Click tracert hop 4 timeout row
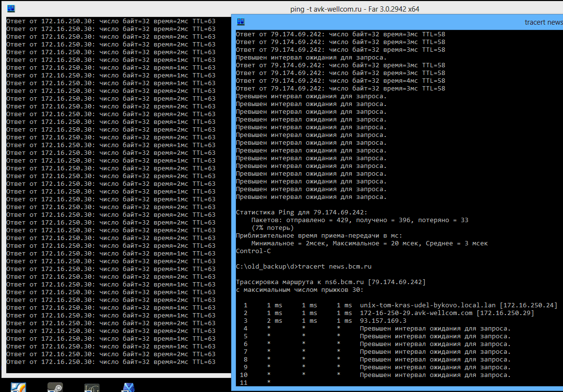The height and width of the screenshot is (392, 563). pyautogui.click(x=377, y=329)
